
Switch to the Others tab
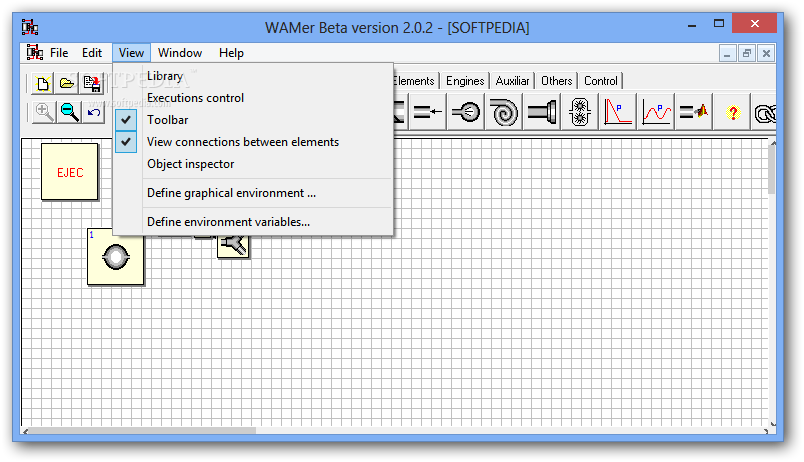[x=556, y=81]
